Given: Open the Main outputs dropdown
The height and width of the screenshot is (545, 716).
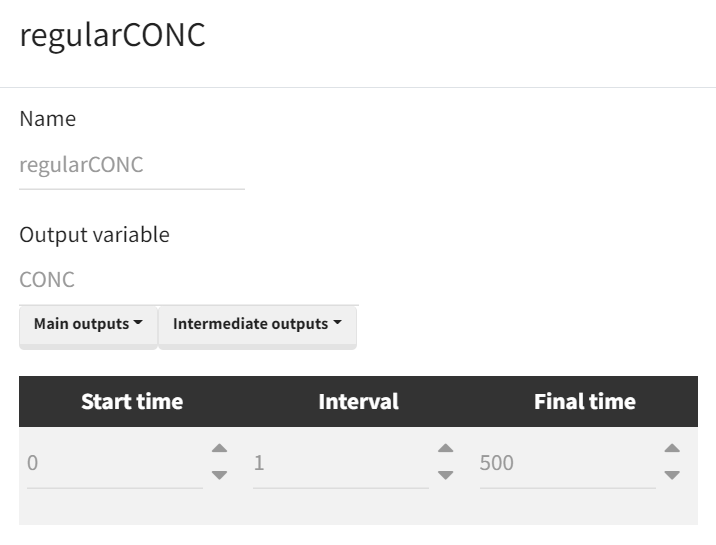Looking at the screenshot, I should (88, 325).
